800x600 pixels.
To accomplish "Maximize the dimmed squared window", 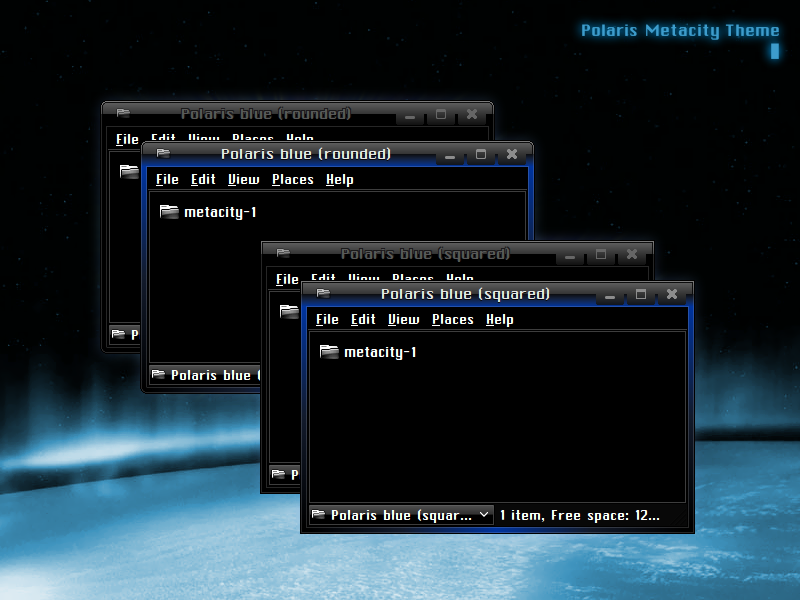I will point(601,255).
